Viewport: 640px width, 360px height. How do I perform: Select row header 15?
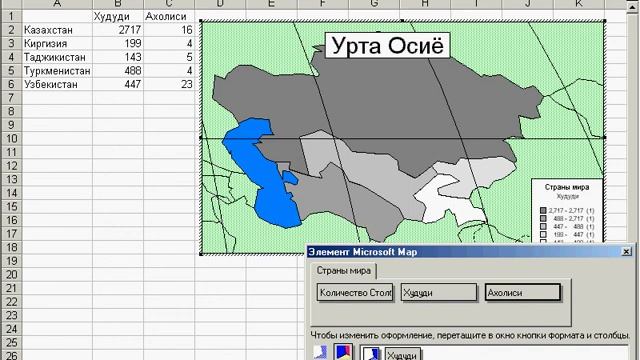tap(11, 207)
